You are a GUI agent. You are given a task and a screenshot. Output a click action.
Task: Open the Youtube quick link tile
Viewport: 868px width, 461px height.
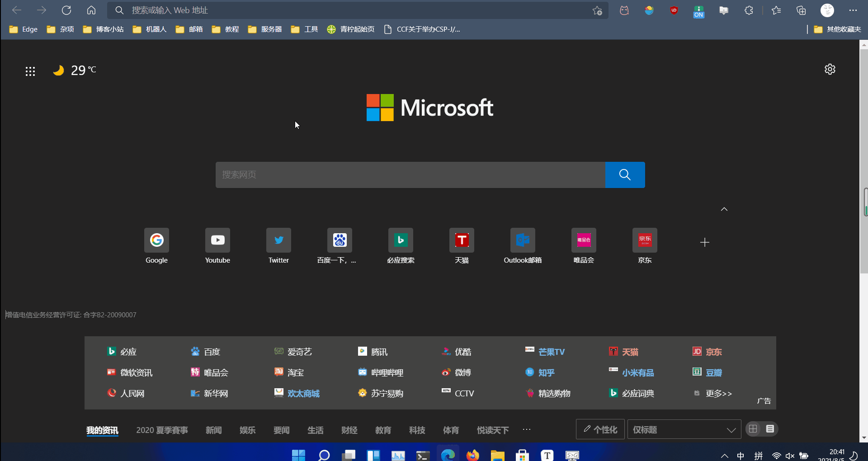[x=217, y=240]
